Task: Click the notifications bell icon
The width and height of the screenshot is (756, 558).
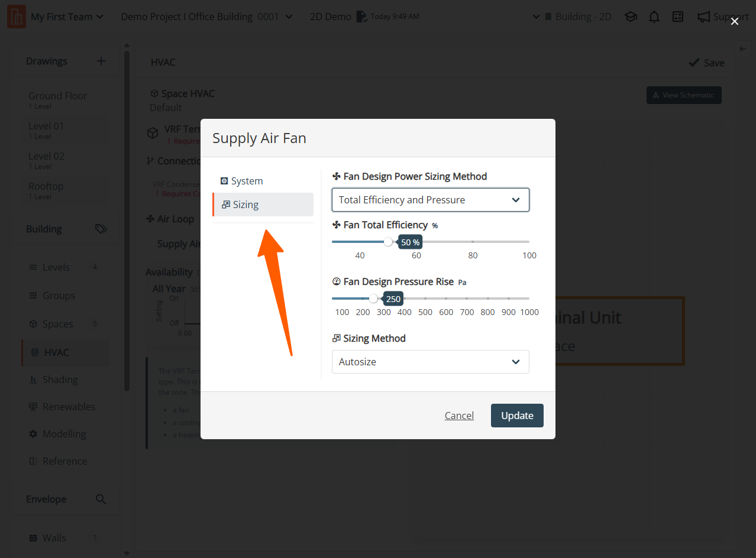Action: click(654, 17)
